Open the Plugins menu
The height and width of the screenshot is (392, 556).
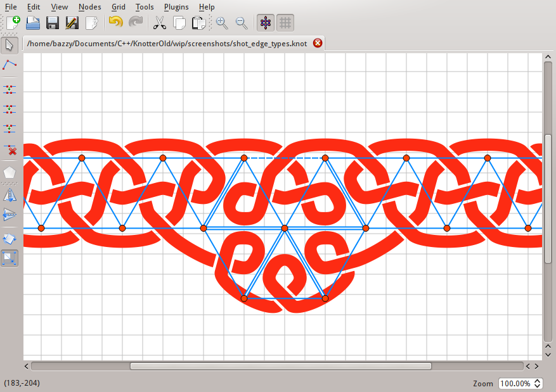pos(176,7)
